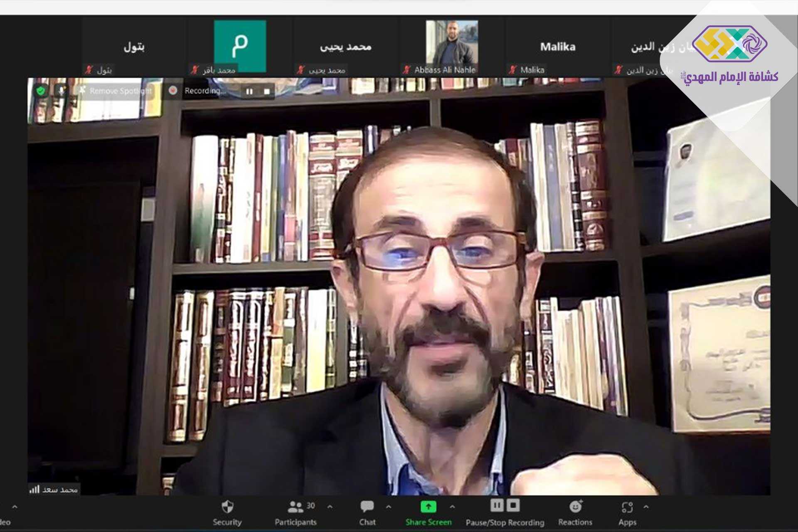
Task: Open the Apps panel
Action: (x=627, y=507)
